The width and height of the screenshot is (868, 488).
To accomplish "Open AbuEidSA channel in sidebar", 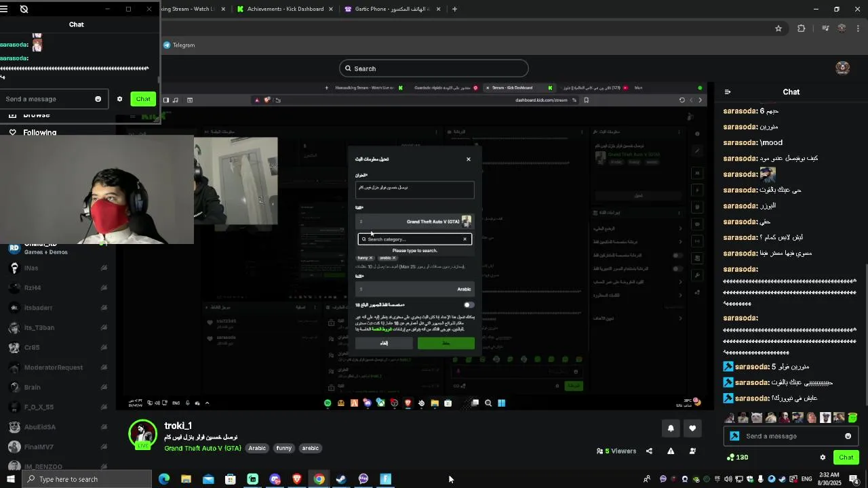I will (x=58, y=427).
